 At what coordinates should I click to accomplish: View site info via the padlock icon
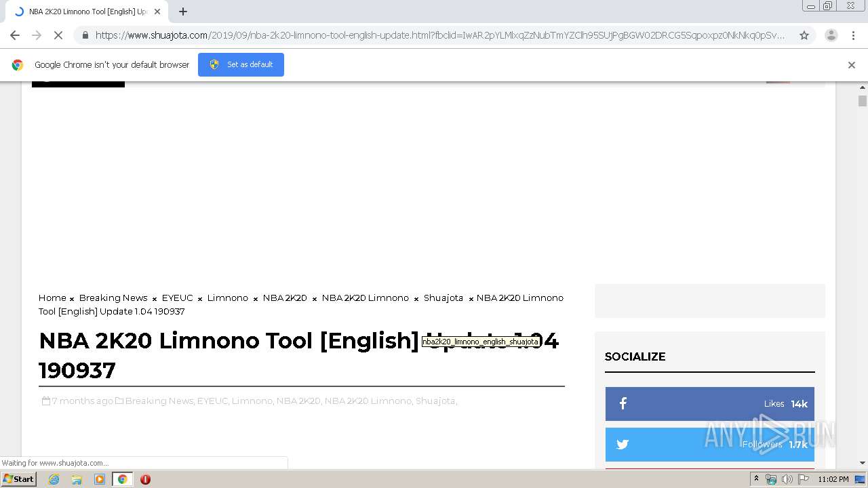click(85, 35)
